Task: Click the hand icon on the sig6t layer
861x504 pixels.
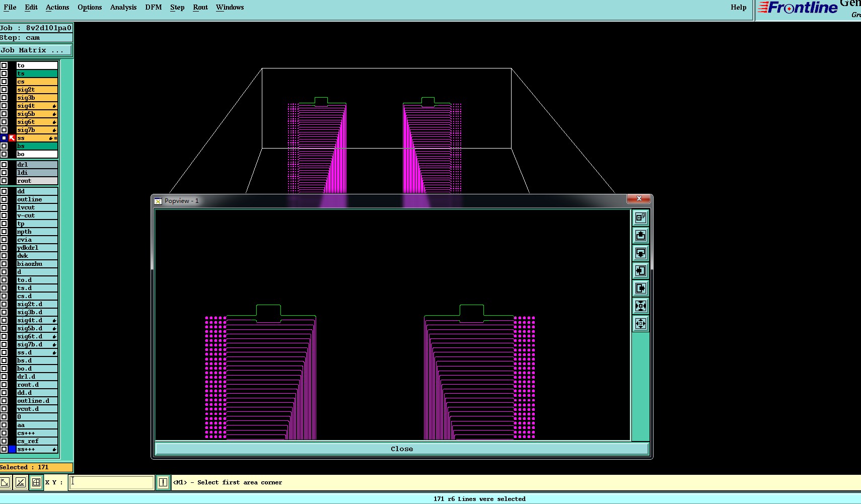Action: [54, 122]
